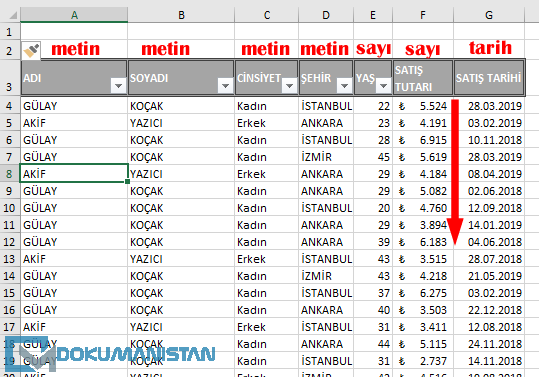Select ANKARA cell in row 5
Image resolution: width=539 pixels, height=377 pixels.
(326, 123)
